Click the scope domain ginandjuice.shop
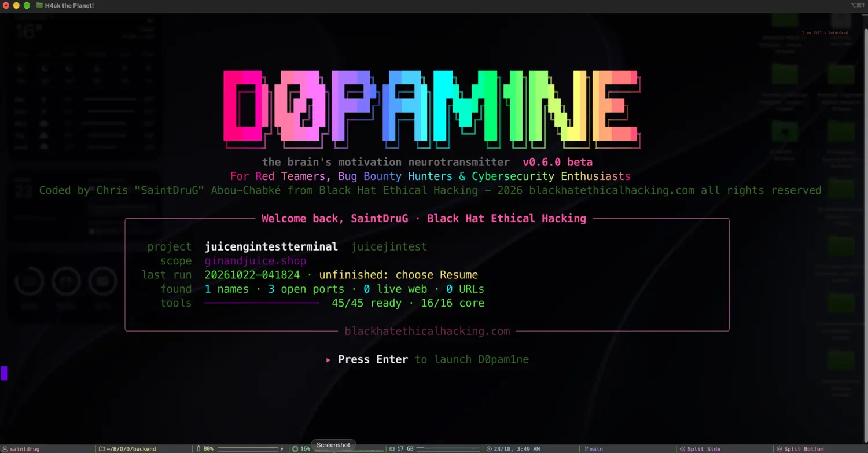 pos(255,261)
